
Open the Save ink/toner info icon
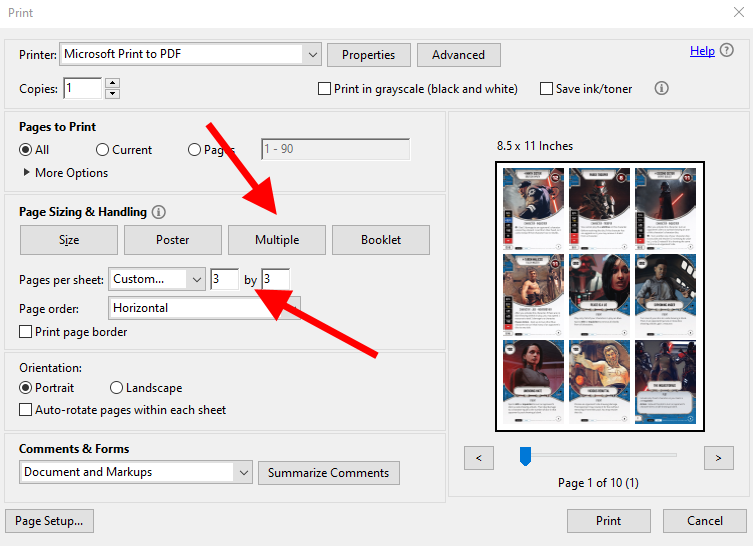661,88
